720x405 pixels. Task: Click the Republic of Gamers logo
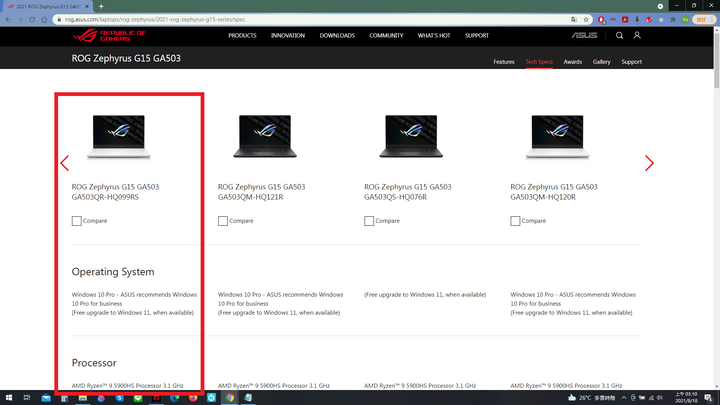point(109,35)
